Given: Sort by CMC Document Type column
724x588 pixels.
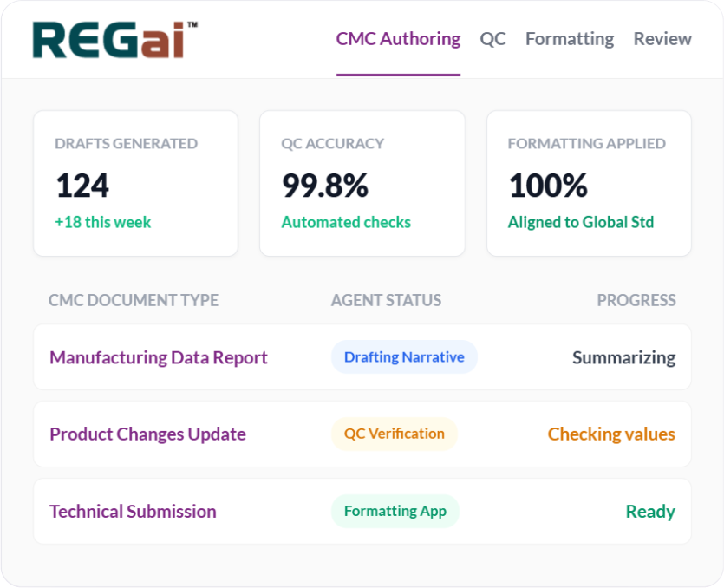Looking at the screenshot, I should 133,300.
